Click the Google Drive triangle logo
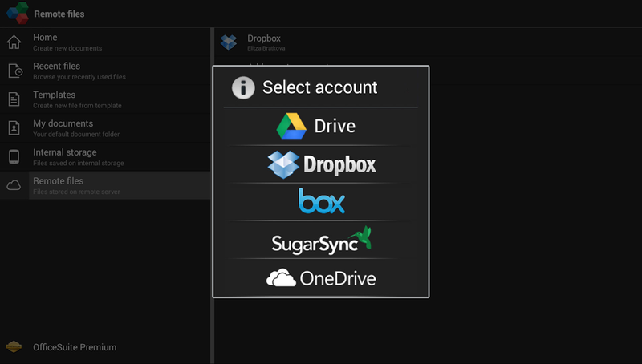This screenshot has height=364, width=642. [x=291, y=126]
